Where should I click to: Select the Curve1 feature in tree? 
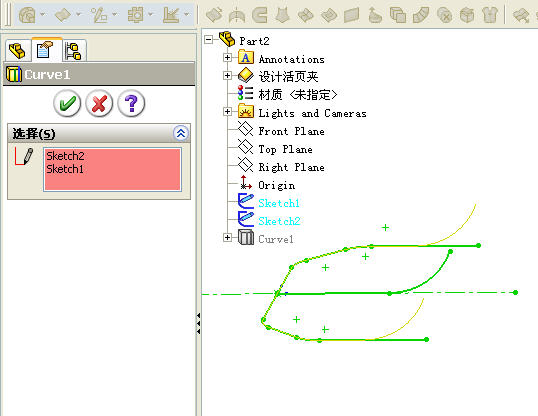click(276, 239)
